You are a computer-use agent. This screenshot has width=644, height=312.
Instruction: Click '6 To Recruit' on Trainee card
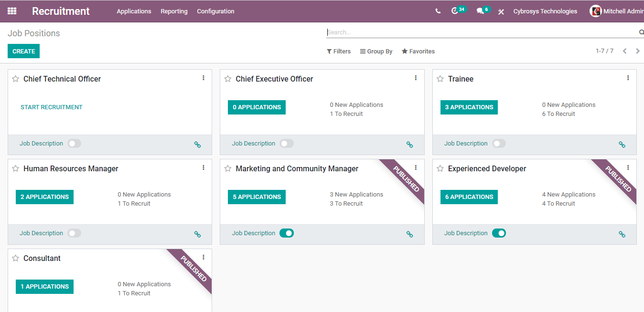coord(558,114)
